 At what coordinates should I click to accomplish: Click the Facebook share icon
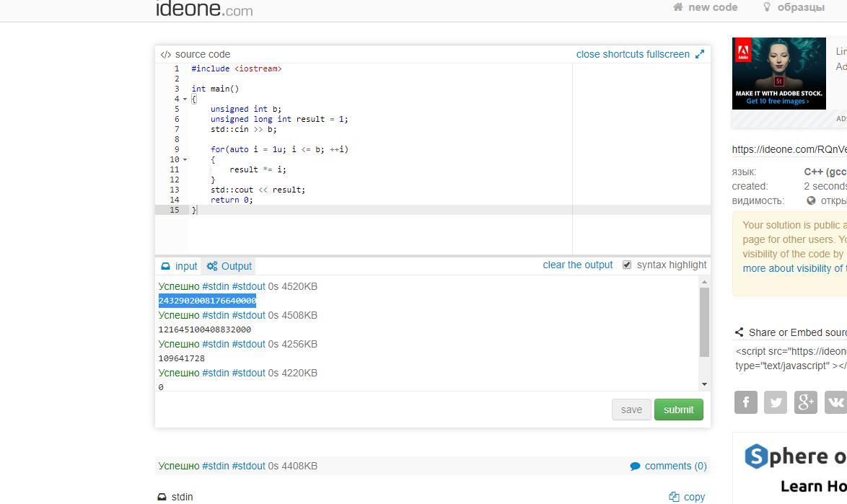pyautogui.click(x=746, y=402)
